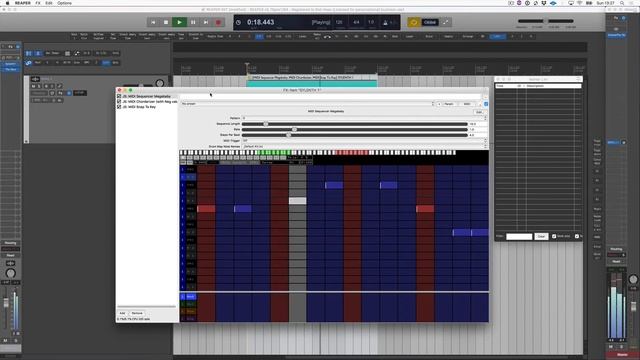Select JS: MIDI Sequencer Megababy in FX list
The width and height of the screenshot is (640, 360).
click(147, 96)
